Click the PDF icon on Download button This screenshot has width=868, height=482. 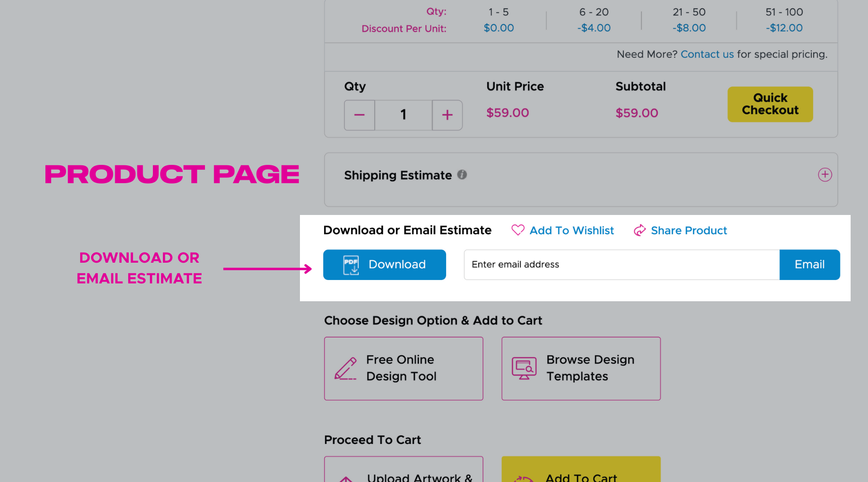tap(351, 265)
